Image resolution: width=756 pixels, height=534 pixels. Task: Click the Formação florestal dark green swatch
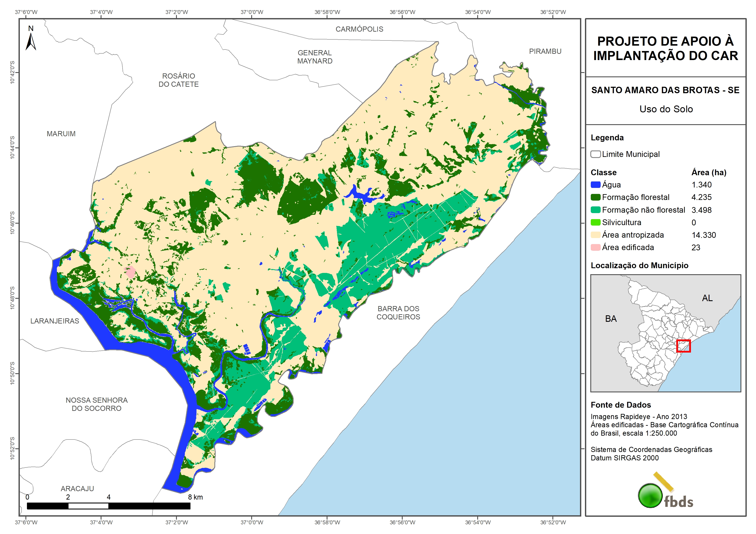coord(595,197)
